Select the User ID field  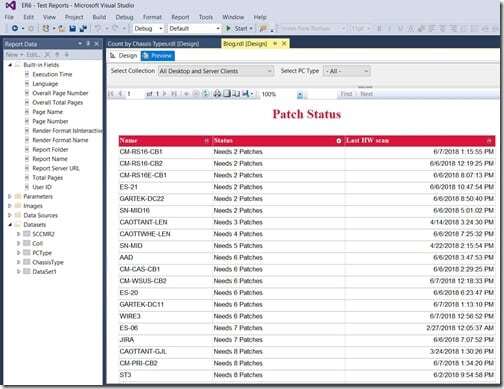[x=42, y=187]
